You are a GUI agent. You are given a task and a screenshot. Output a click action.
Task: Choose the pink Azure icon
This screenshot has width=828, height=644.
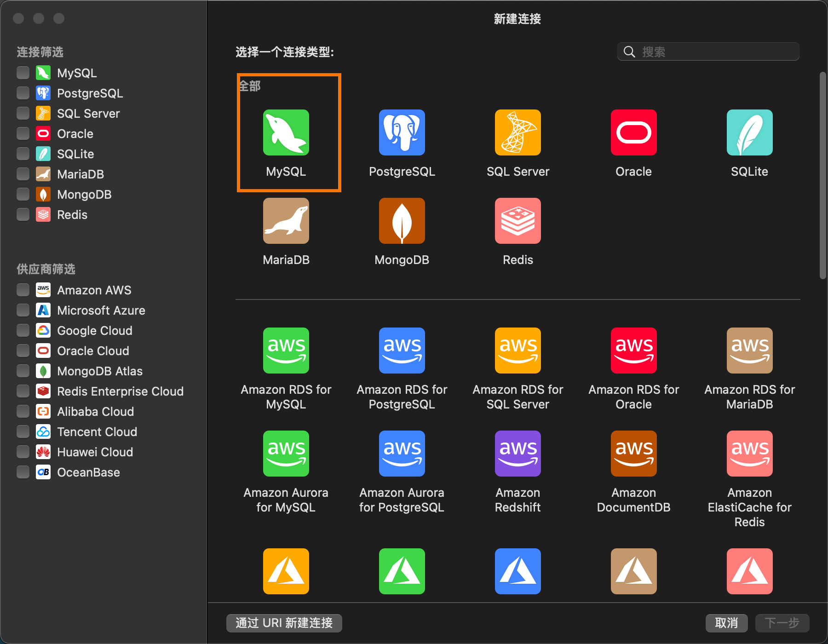click(749, 571)
